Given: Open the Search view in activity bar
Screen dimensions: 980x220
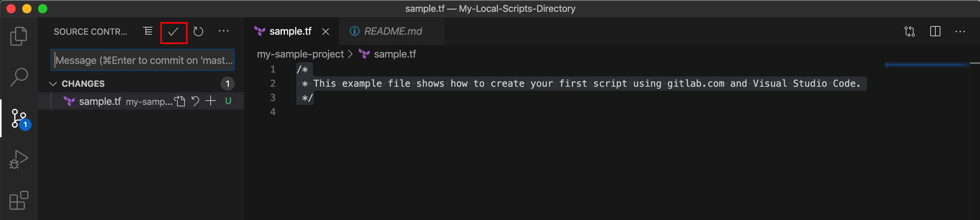Looking at the screenshot, I should click(19, 77).
